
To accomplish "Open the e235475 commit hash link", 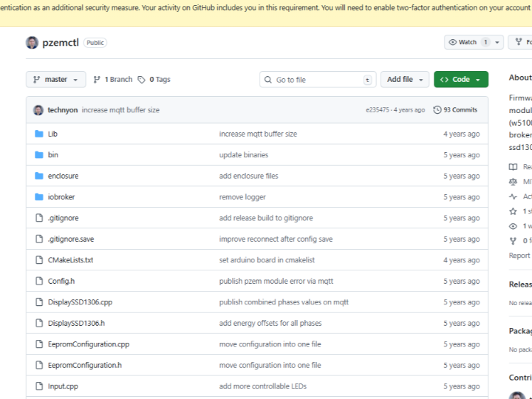I will click(378, 110).
